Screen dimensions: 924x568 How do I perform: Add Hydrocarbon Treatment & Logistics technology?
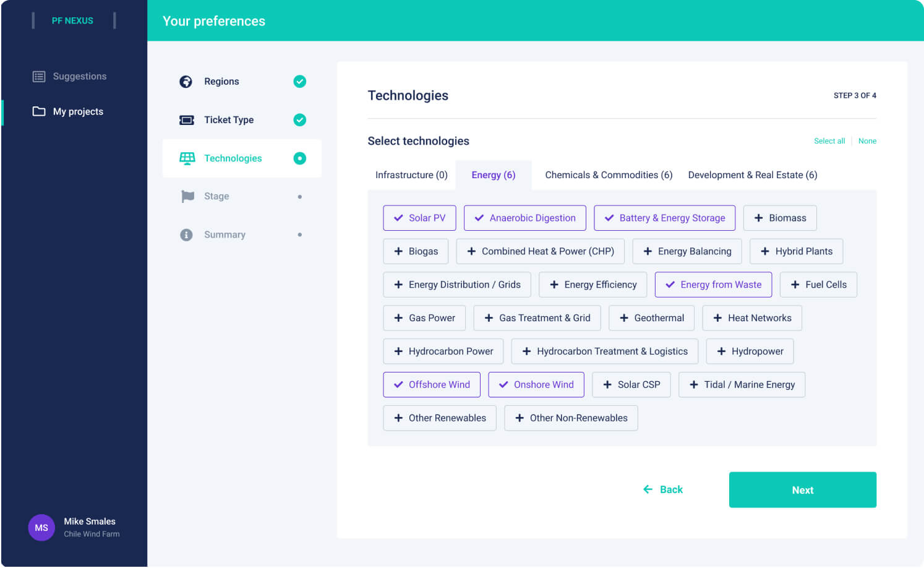pos(605,351)
